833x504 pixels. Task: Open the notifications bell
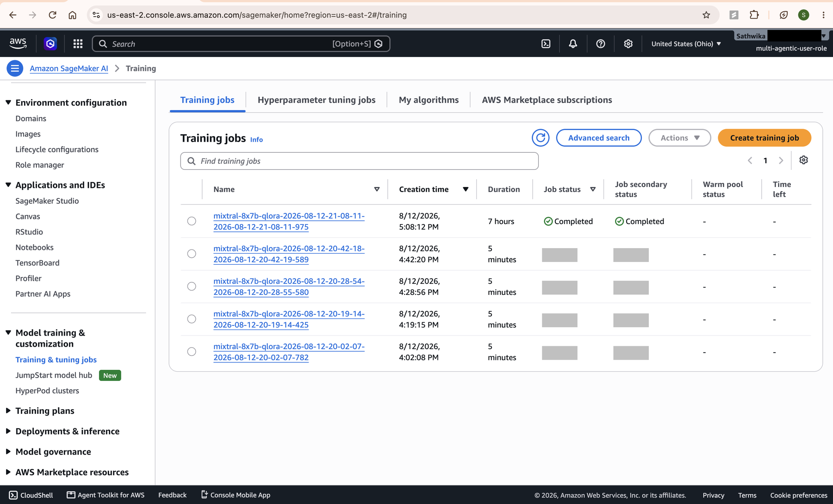[x=573, y=44]
